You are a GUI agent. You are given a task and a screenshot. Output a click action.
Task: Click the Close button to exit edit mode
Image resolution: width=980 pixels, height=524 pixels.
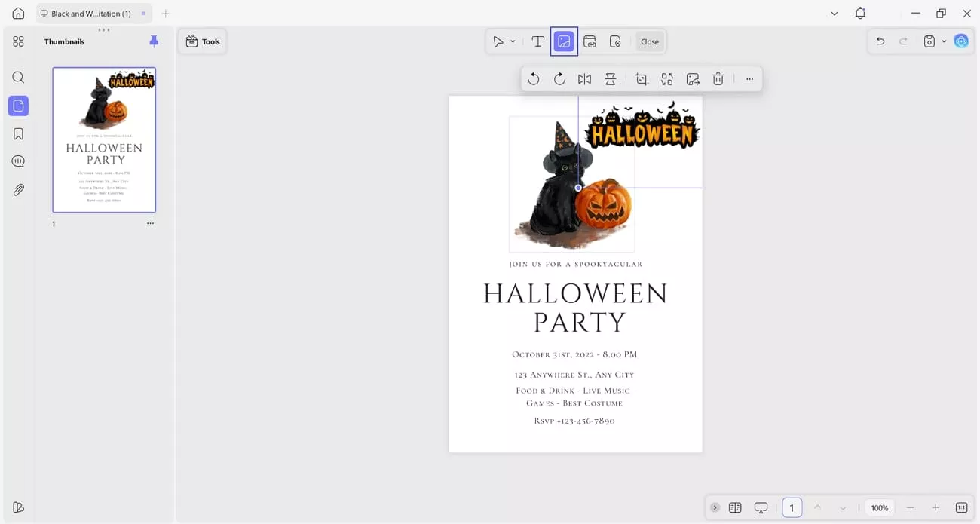[x=649, y=41]
